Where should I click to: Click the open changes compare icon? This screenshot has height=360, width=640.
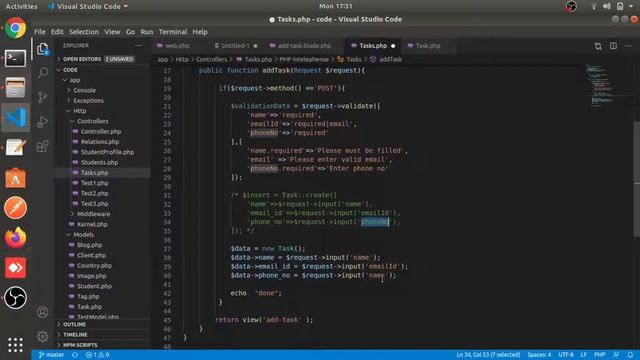pos(598,46)
